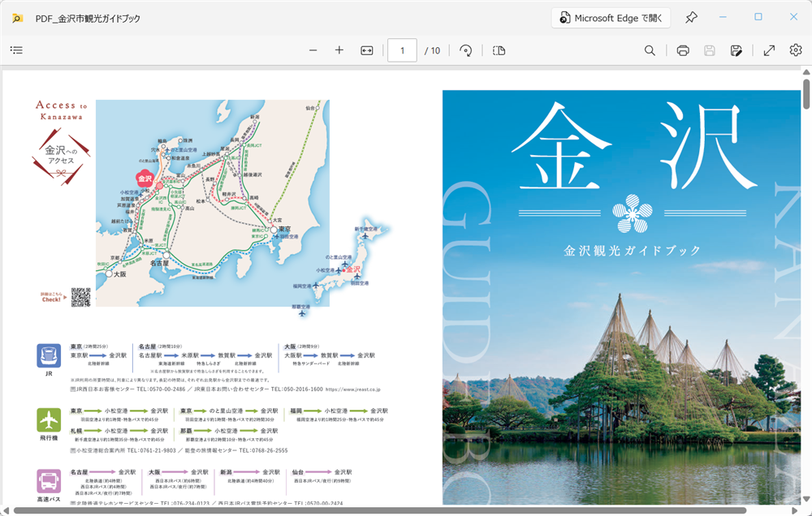This screenshot has width=812, height=516.
Task: Save a copy of the PDF
Action: (x=736, y=50)
